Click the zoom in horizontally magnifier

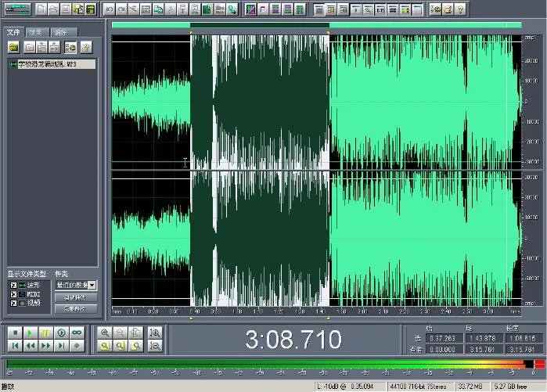(104, 333)
